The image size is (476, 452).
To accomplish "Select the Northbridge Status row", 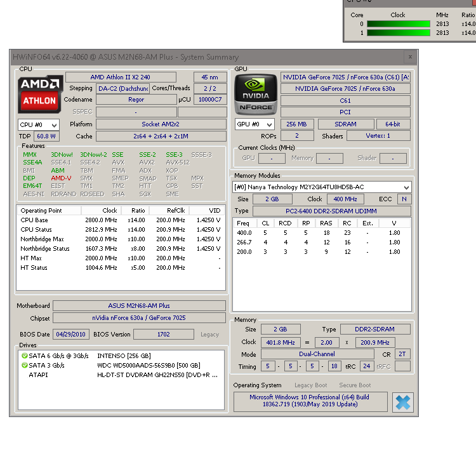I will pyautogui.click(x=121, y=249).
